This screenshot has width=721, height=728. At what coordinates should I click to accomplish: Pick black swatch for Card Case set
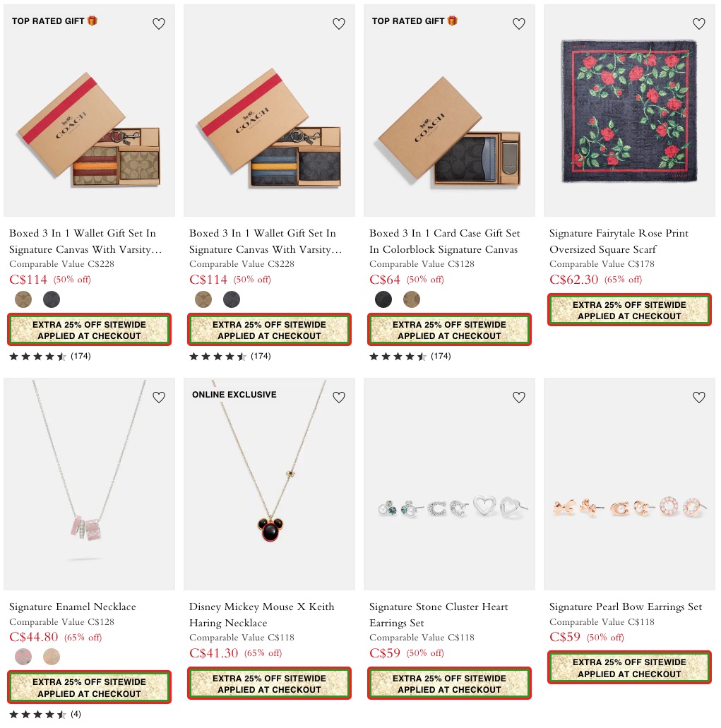383,299
